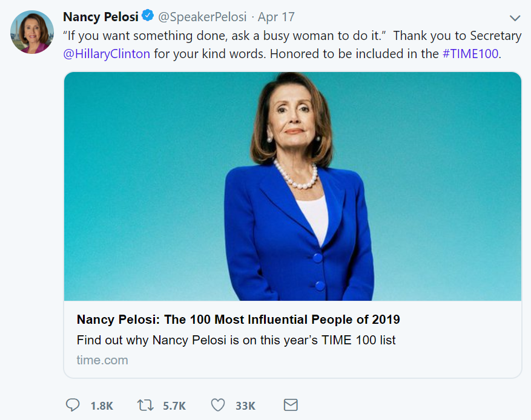
Task: Click the blue blazer portrait card image
Action: coord(292,186)
